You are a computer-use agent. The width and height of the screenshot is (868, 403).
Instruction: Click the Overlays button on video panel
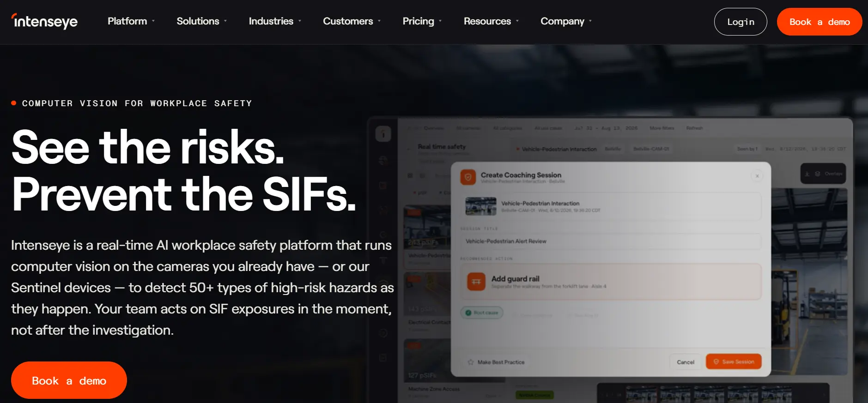pos(823,174)
